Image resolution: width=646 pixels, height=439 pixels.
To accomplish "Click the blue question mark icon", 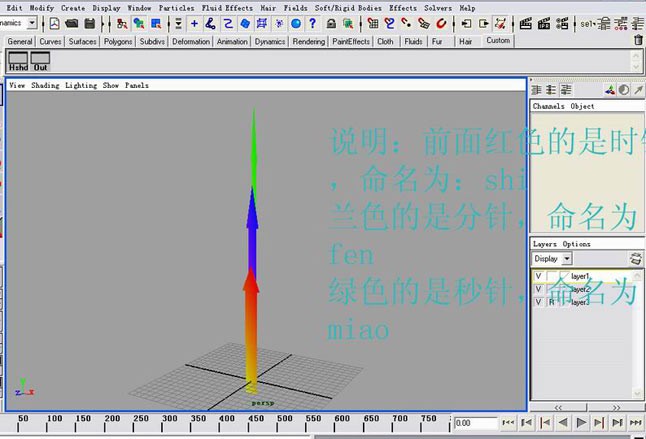I will point(313,23).
